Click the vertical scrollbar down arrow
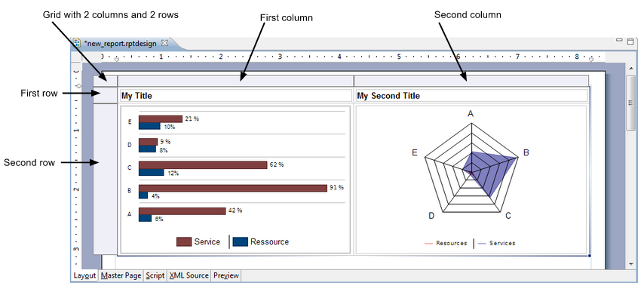 coord(631,264)
